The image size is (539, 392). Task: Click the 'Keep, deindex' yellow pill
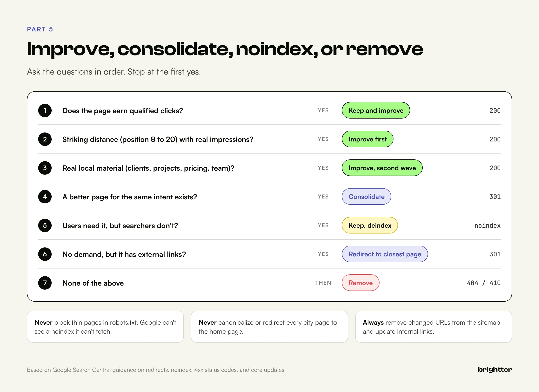(x=370, y=225)
